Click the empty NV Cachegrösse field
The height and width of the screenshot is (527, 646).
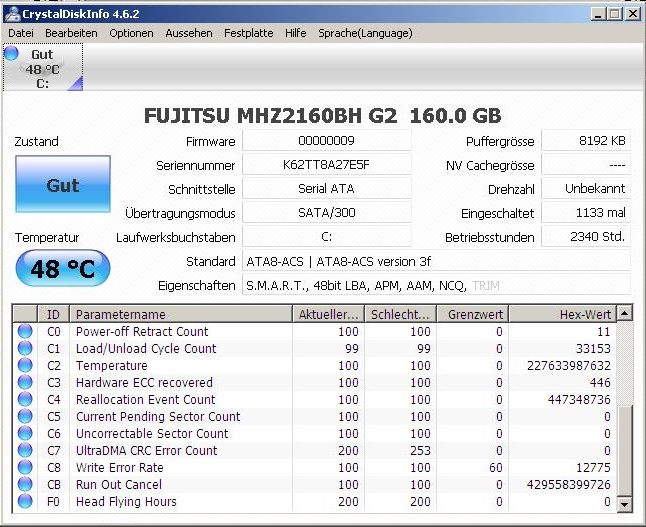tap(585, 165)
